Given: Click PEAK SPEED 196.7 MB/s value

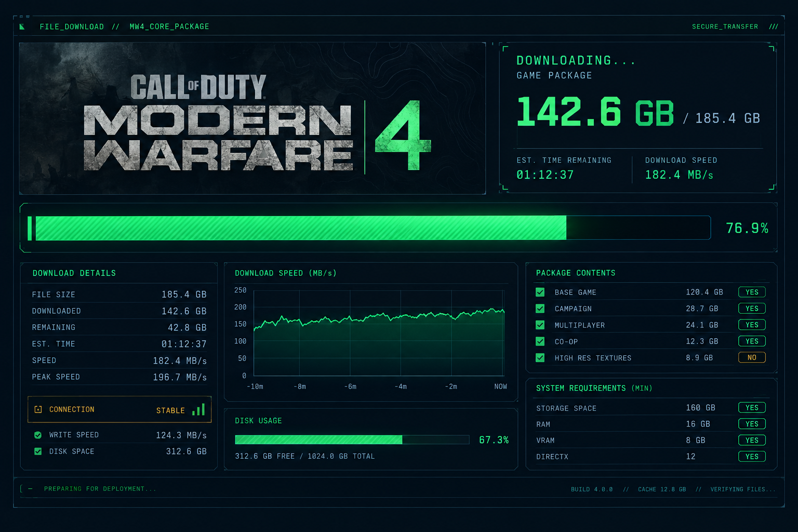Looking at the screenshot, I should pos(180,377).
